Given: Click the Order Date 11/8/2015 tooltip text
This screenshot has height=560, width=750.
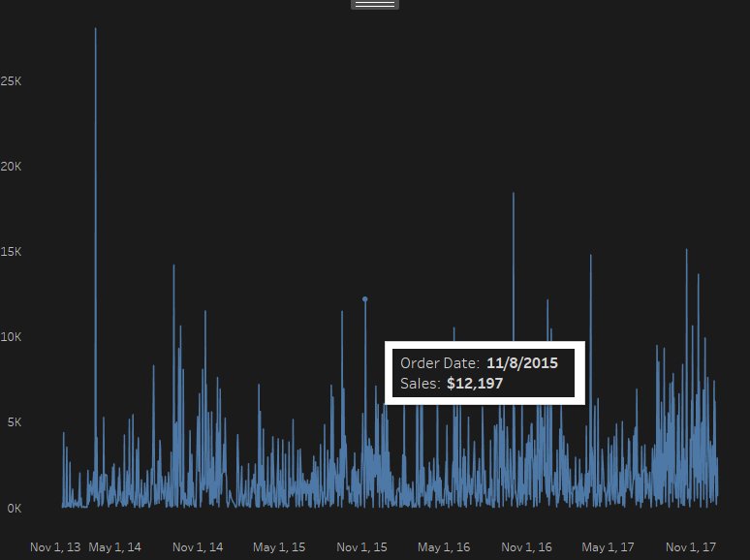Looking at the screenshot, I should [479, 363].
